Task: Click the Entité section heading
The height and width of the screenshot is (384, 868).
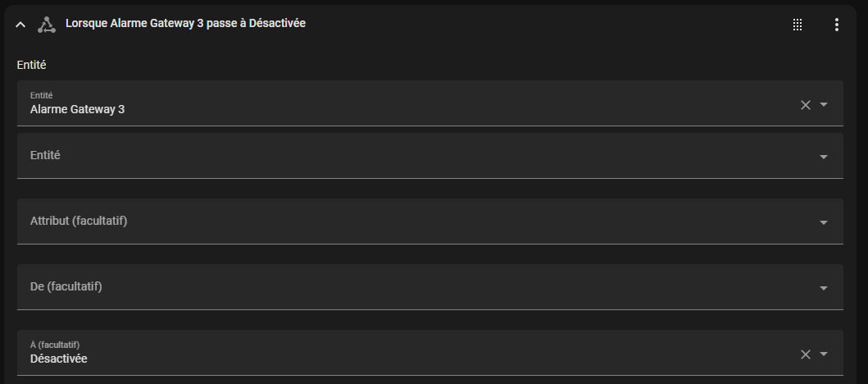Action: coord(31,65)
